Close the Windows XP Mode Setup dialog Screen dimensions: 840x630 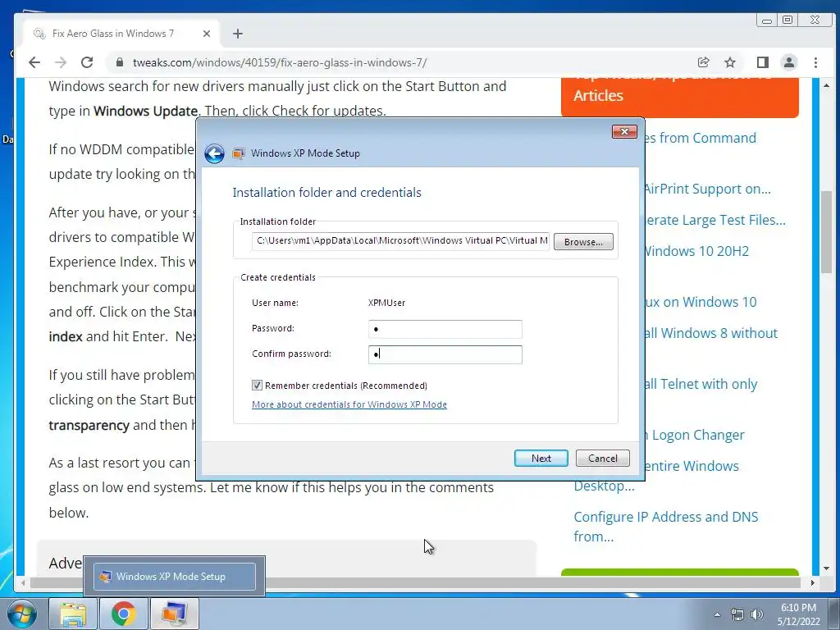(x=624, y=131)
